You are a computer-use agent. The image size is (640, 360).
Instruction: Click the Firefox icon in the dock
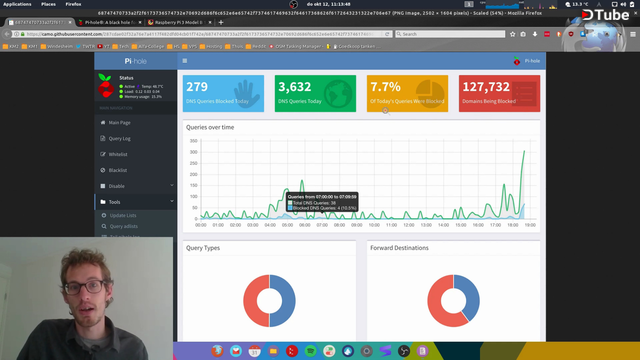click(x=217, y=351)
